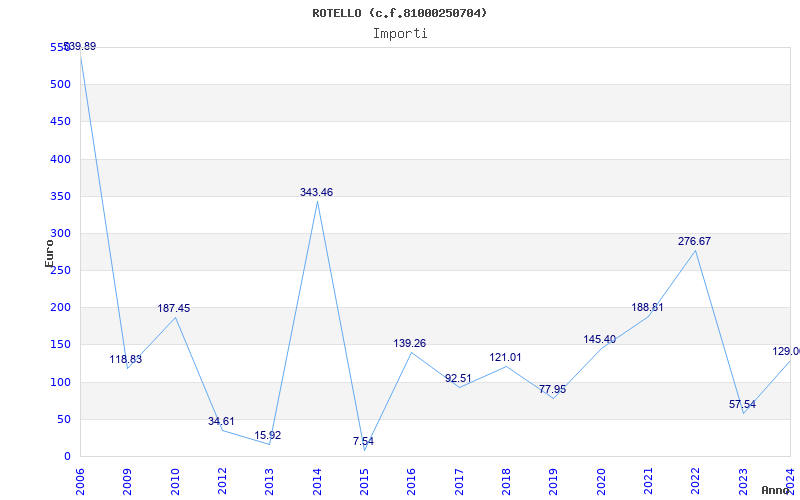Select the 2022 x-axis year label
The image size is (800, 500).
695,482
